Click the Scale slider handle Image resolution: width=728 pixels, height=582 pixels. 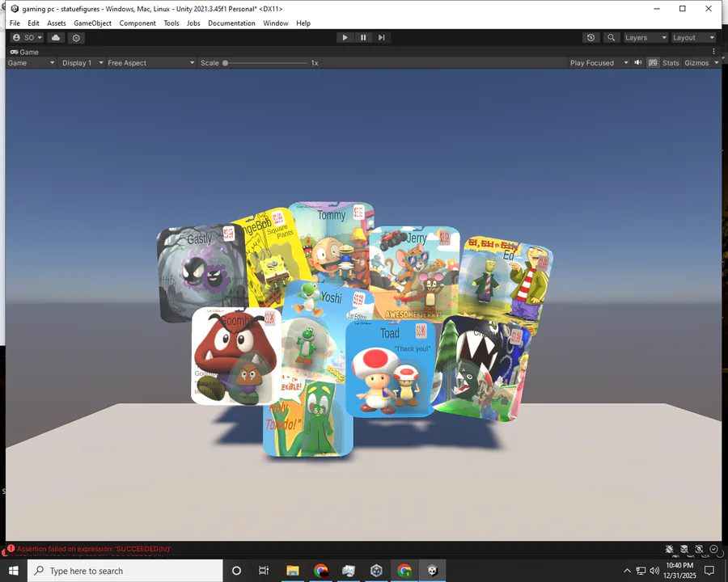point(225,63)
